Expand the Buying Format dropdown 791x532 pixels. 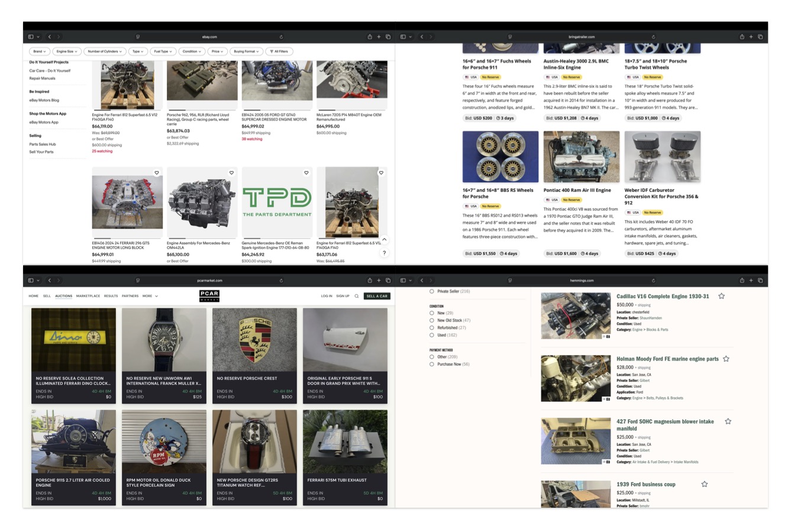coord(246,51)
